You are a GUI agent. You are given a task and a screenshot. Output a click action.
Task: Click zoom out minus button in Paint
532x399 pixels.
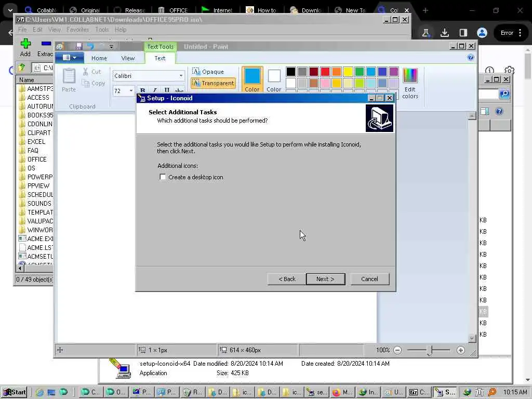click(x=397, y=350)
